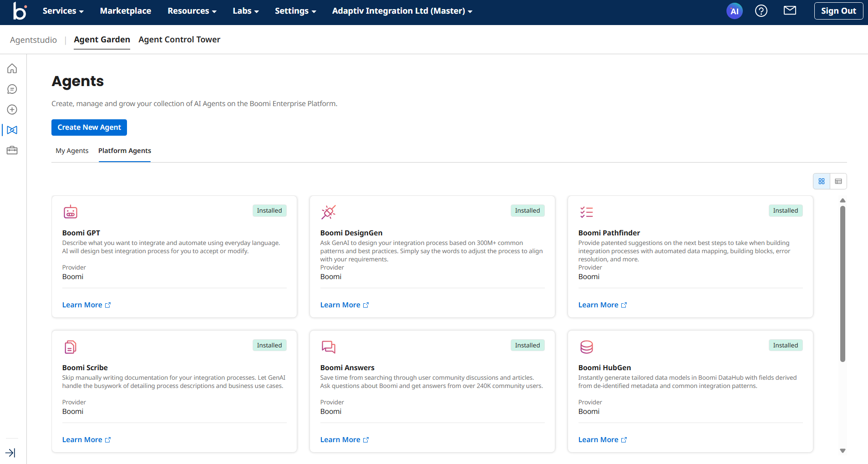Click the Boomi logo icon
The height and width of the screenshot is (464, 868).
[x=20, y=11]
